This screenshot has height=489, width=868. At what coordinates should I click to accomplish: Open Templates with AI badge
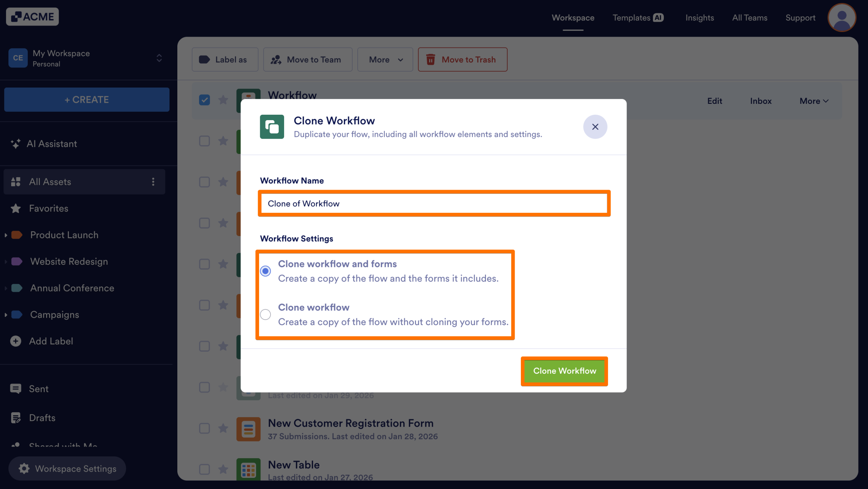click(637, 17)
